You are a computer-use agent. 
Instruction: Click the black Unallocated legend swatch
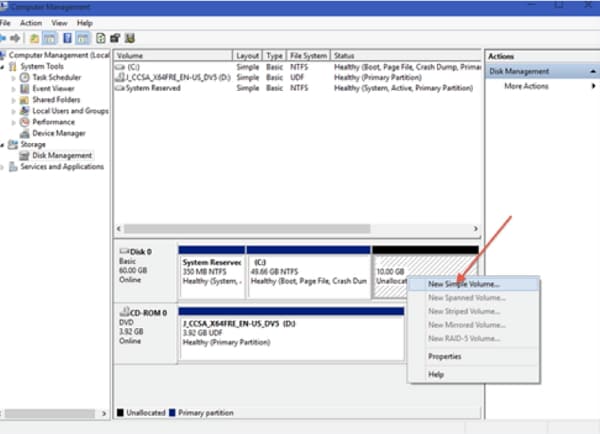[x=120, y=413]
